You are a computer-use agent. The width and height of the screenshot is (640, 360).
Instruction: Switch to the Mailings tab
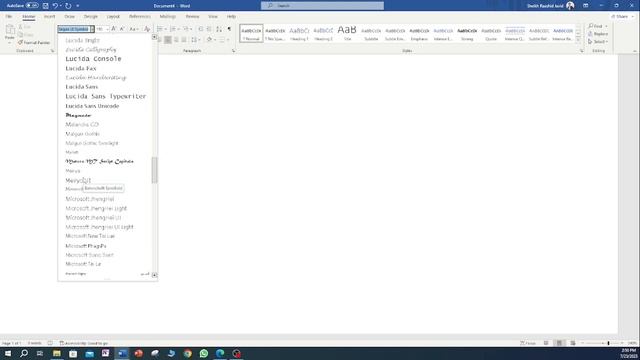click(167, 16)
